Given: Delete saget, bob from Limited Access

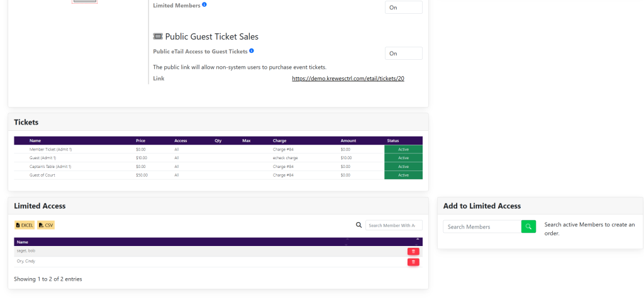Looking at the screenshot, I should (x=413, y=251).
